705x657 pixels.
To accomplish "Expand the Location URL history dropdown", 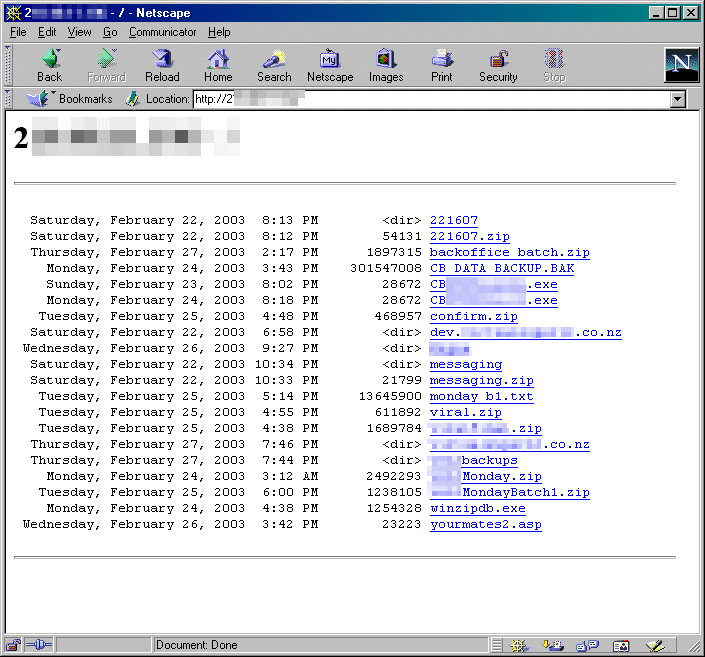I will pyautogui.click(x=678, y=99).
